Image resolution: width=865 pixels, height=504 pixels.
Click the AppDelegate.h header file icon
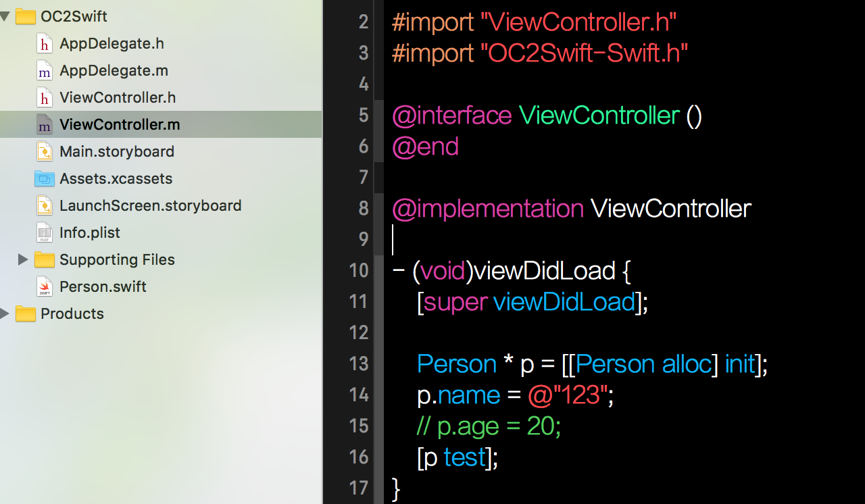45,44
